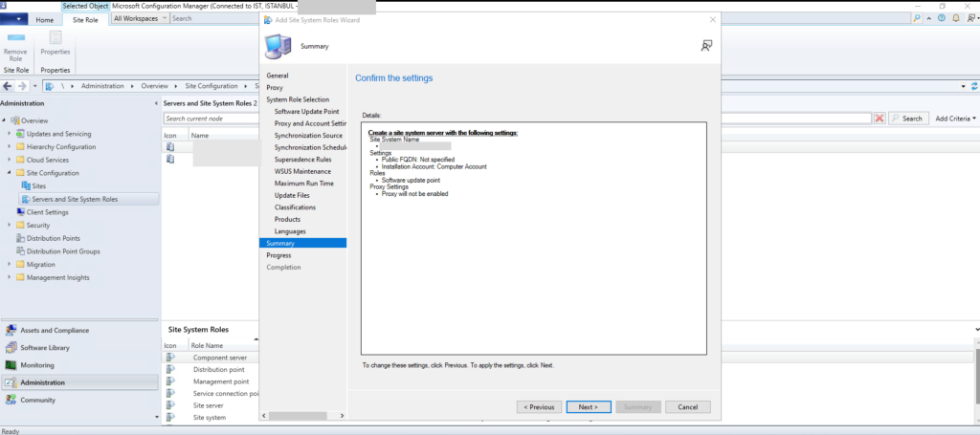Click the Search current node field
Image resolution: width=980 pixels, height=435 pixels.
(x=517, y=119)
